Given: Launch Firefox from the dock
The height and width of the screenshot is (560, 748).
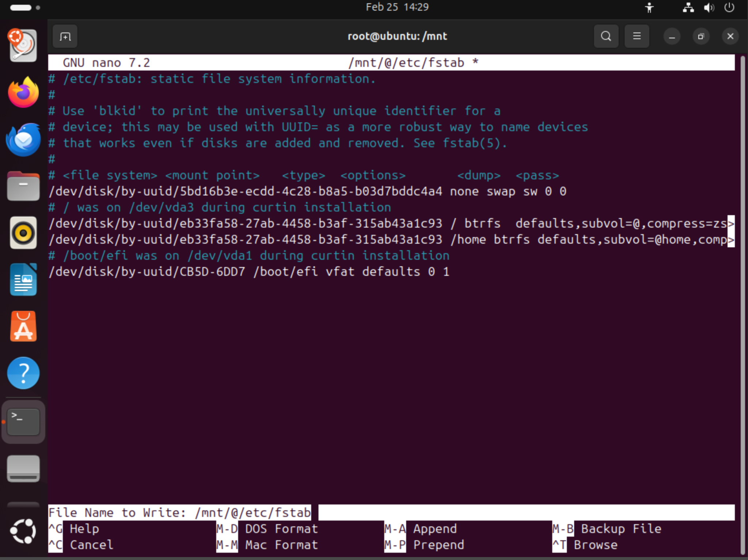Looking at the screenshot, I should 23,92.
